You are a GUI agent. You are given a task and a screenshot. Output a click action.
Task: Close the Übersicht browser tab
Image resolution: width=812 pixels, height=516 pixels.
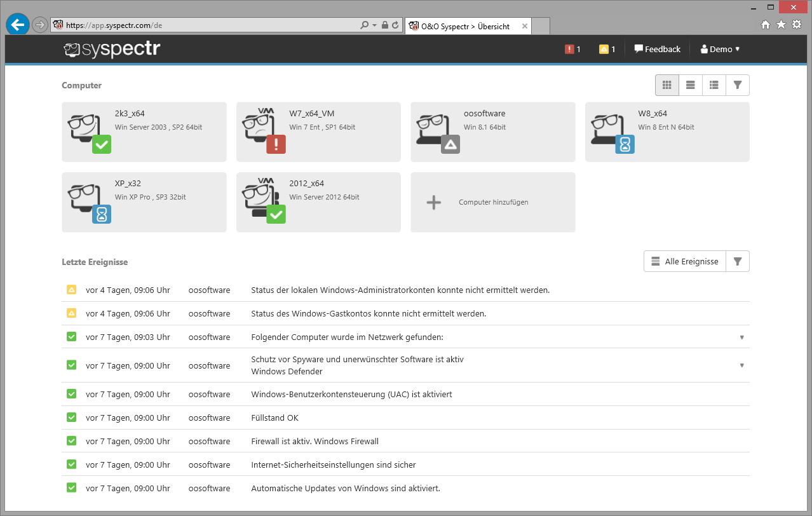(x=525, y=26)
